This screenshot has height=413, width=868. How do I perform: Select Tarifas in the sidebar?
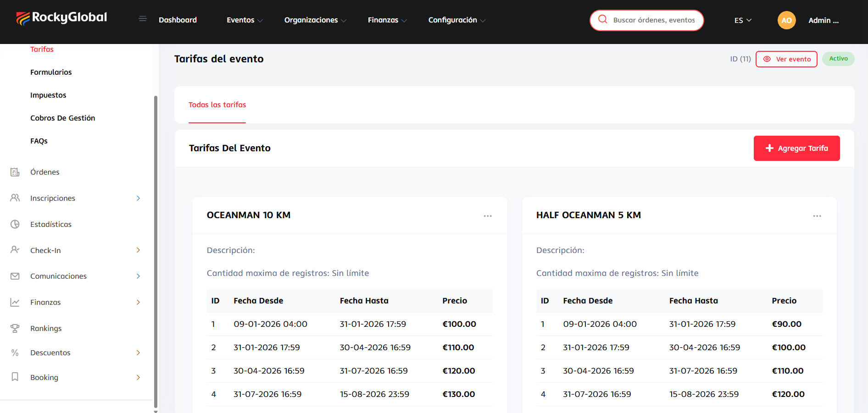[x=42, y=49]
